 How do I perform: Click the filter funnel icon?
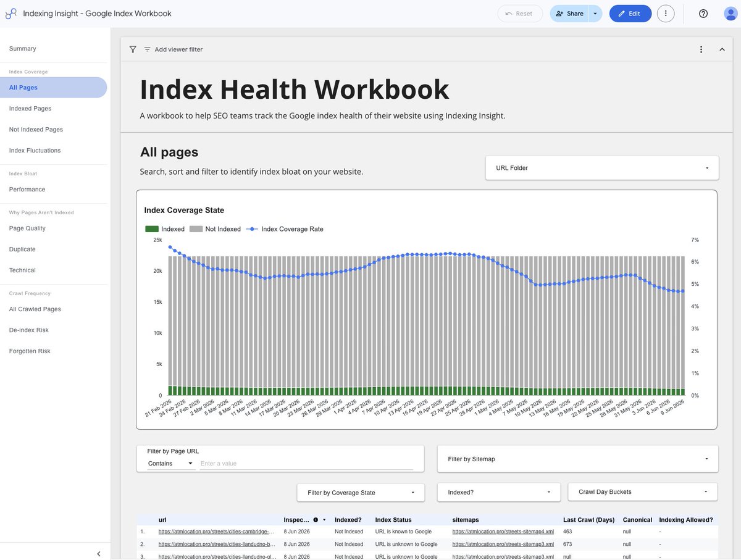(133, 49)
